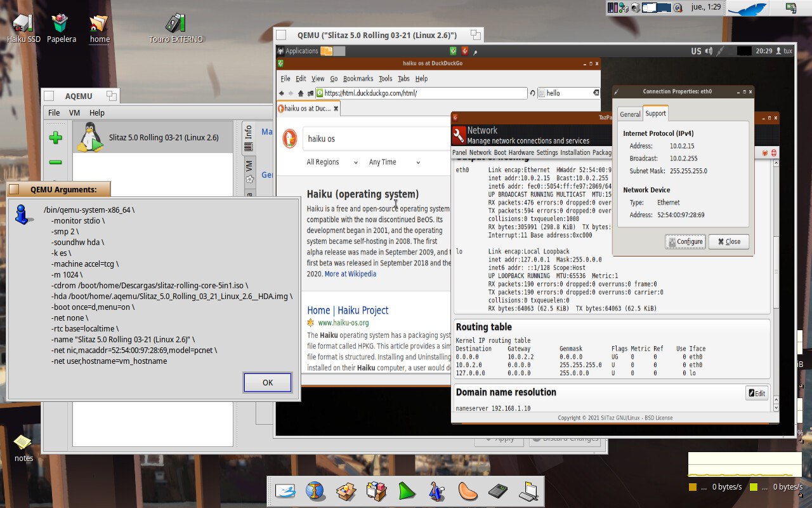Click the tux user label in SliTaz panel

788,51
